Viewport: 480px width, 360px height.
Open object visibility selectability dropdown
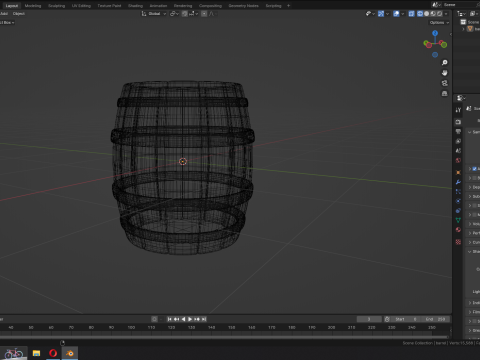point(370,14)
